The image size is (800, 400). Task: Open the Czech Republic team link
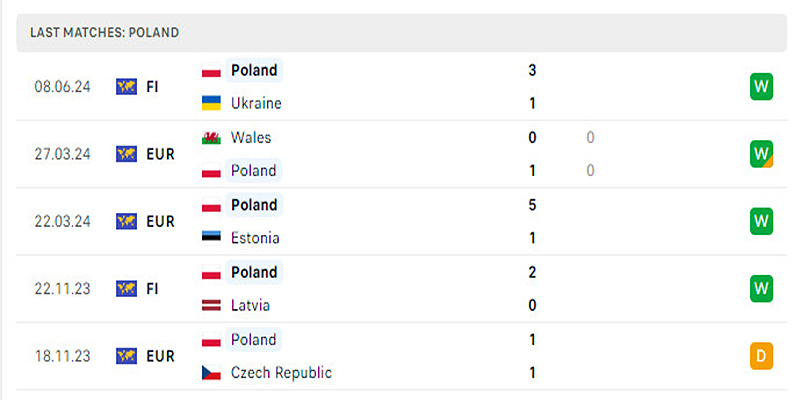(281, 373)
